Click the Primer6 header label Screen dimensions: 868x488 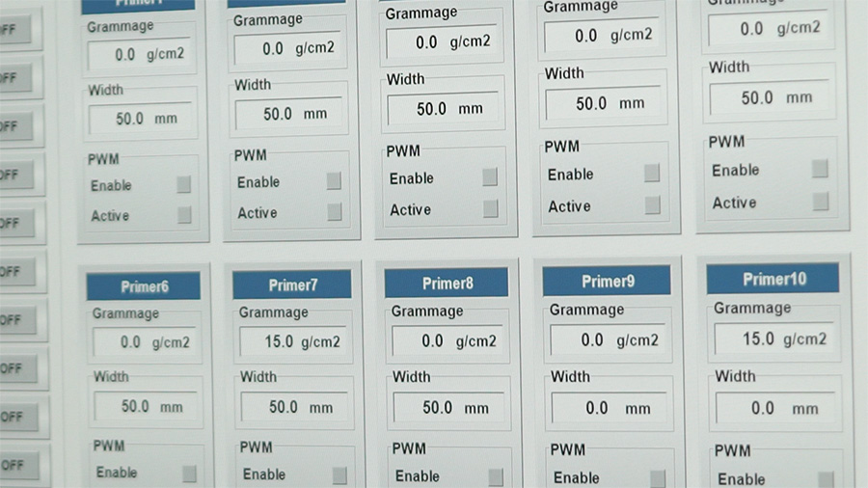pos(144,286)
